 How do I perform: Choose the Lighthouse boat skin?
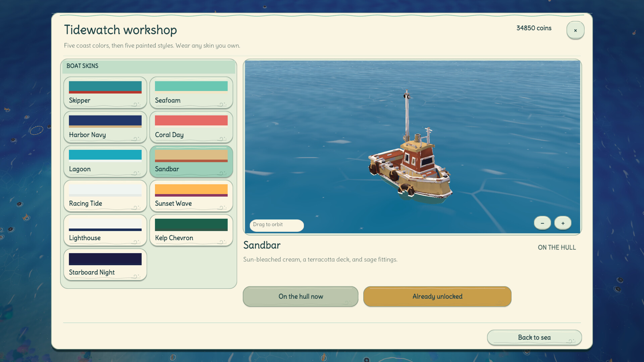[x=105, y=231]
